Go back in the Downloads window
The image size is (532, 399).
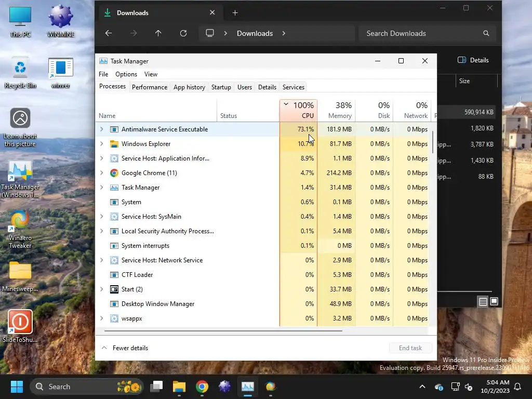109,33
